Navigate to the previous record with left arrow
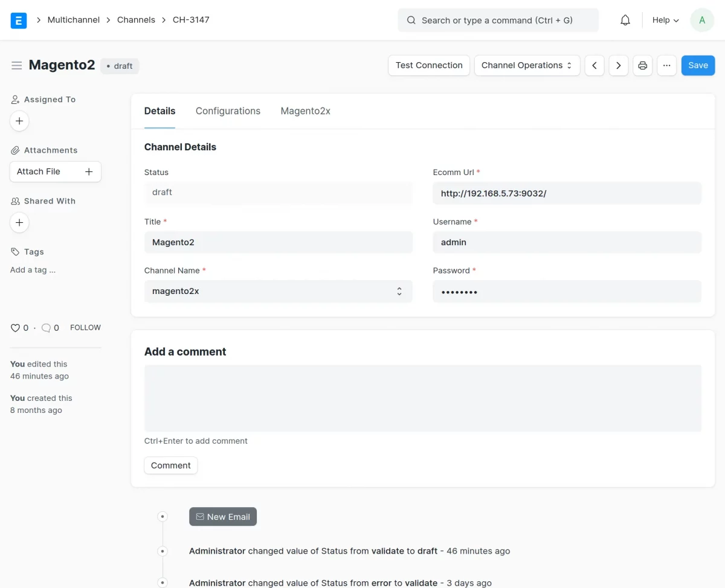 [x=594, y=65]
